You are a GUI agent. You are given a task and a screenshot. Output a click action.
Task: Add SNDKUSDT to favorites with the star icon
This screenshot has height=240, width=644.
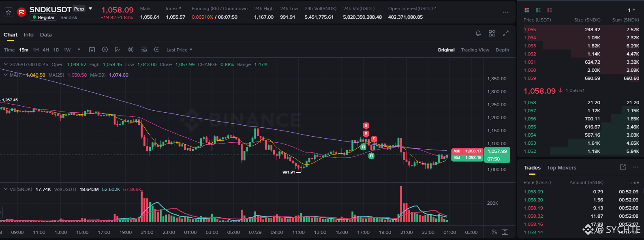(9, 12)
